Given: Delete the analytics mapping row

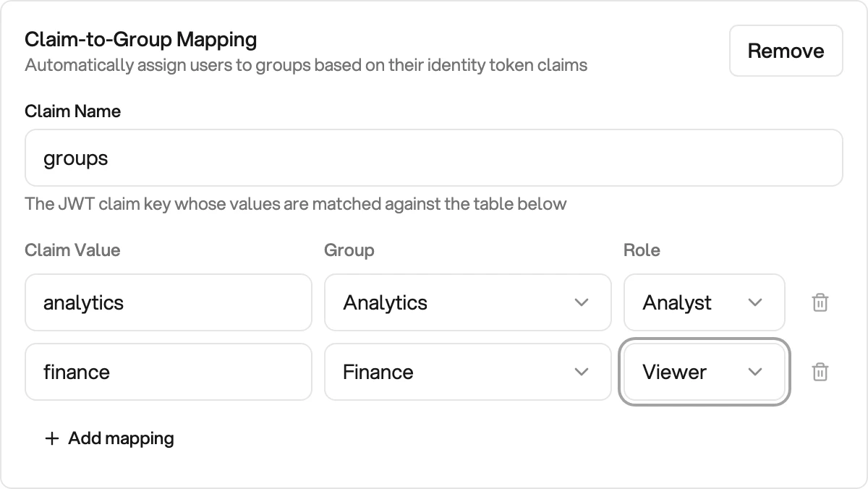Looking at the screenshot, I should 820,302.
